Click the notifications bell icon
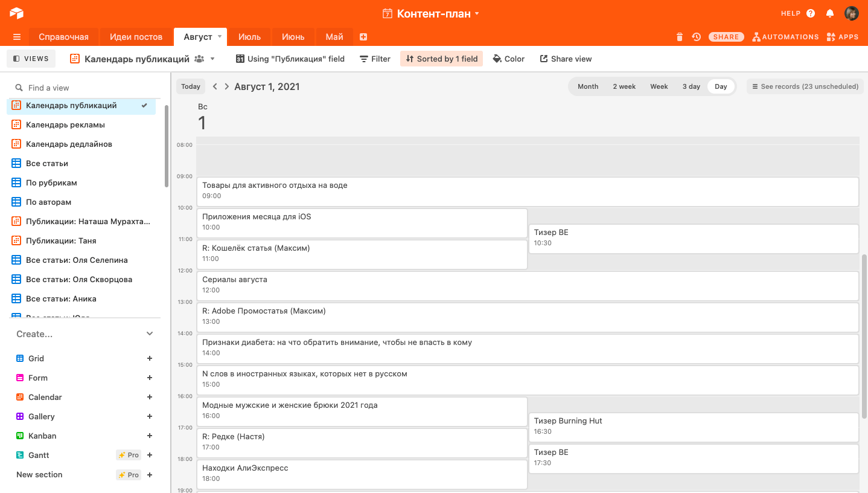The image size is (868, 493). 830,13
